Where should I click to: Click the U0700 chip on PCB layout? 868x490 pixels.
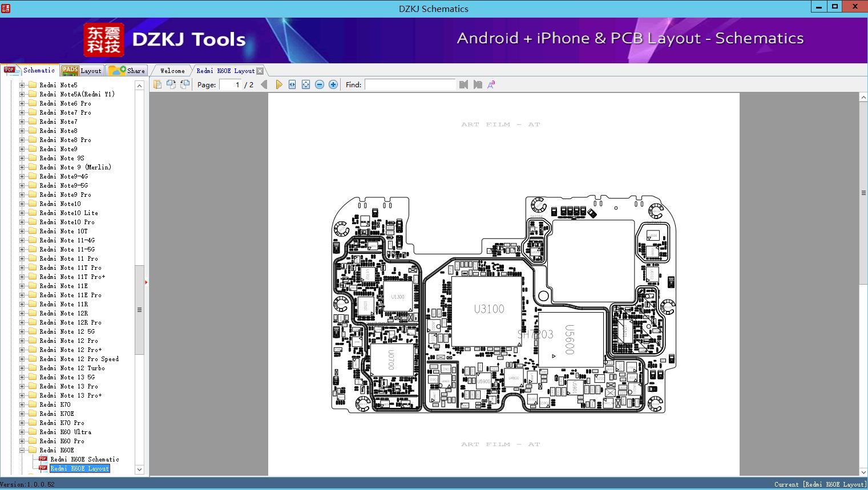(x=391, y=359)
